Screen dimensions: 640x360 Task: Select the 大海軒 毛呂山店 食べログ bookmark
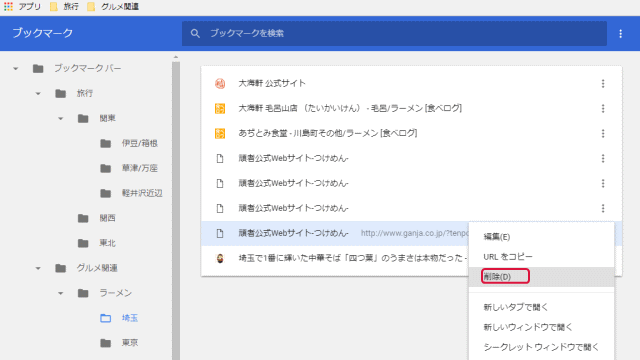click(411, 109)
